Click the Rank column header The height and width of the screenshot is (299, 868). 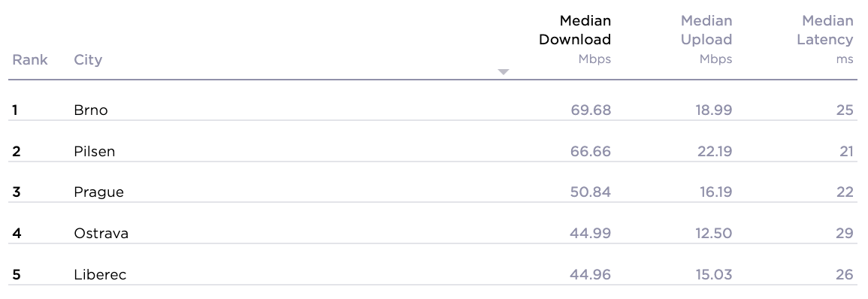(x=30, y=60)
